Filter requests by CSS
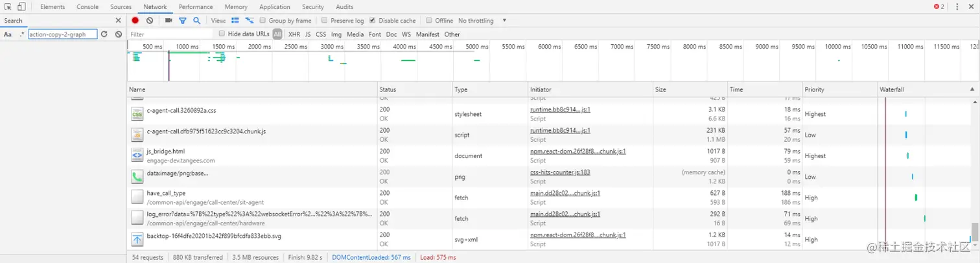 [x=321, y=34]
